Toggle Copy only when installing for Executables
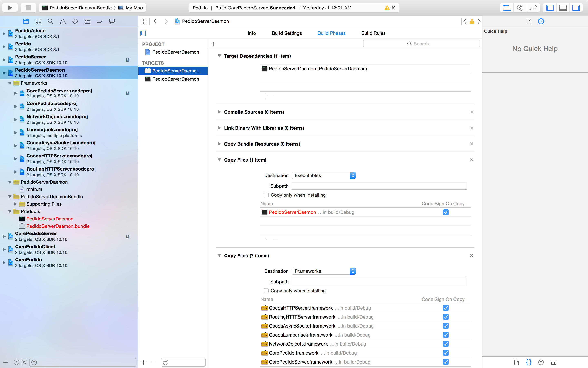This screenshot has height=368, width=588. click(266, 195)
